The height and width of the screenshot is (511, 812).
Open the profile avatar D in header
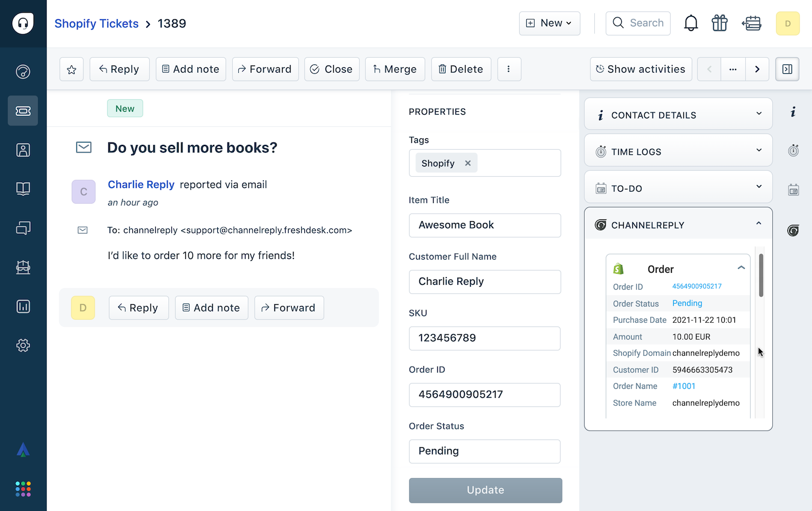pyautogui.click(x=788, y=23)
